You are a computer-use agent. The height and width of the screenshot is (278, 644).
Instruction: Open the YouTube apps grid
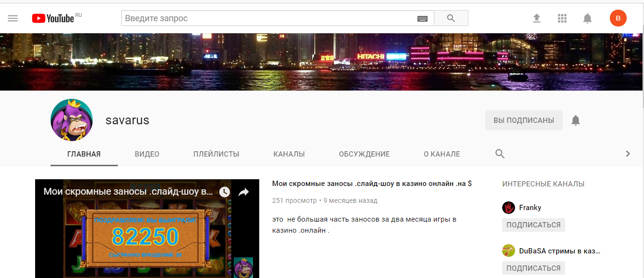(x=562, y=18)
